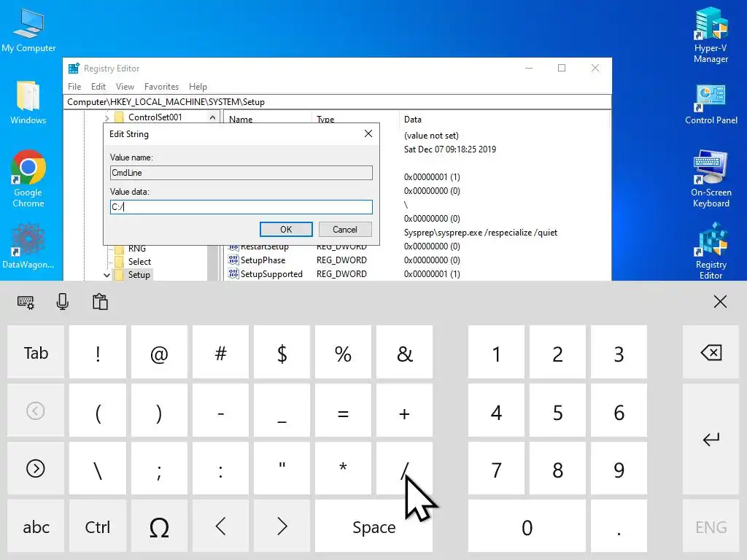Select the RNG key in tree

click(136, 248)
